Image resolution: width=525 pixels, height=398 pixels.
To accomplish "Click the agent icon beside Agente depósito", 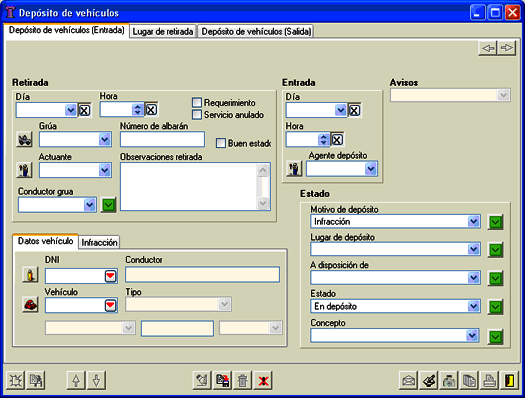I will (294, 168).
